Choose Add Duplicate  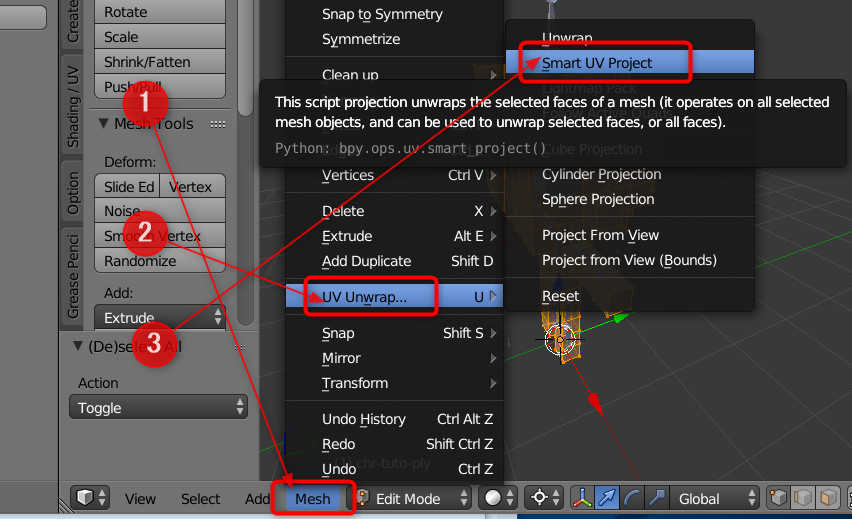tap(394, 261)
